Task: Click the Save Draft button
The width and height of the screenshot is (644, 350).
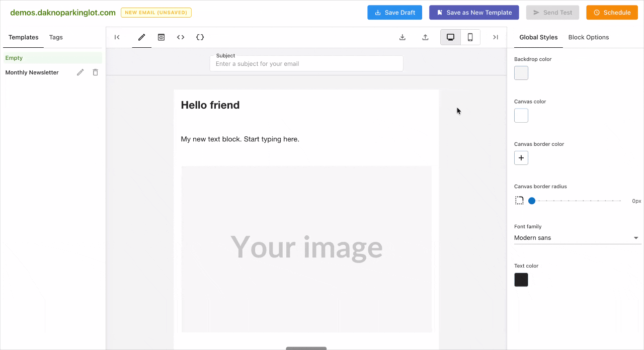Action: coord(395,13)
